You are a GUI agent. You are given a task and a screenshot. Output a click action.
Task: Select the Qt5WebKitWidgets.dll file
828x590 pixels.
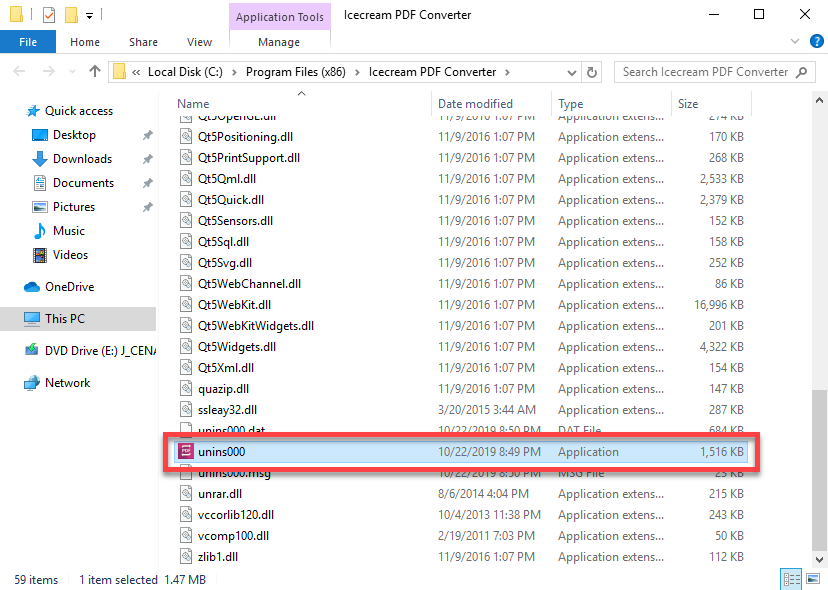[256, 326]
